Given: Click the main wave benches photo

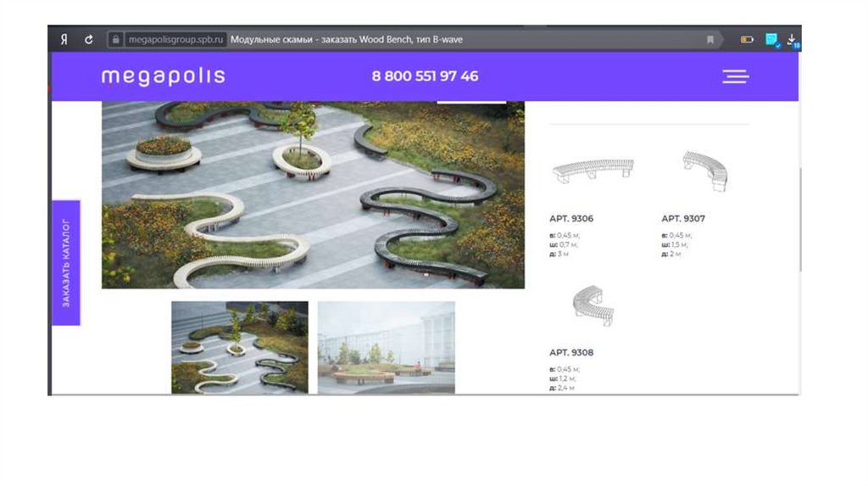Looking at the screenshot, I should click(313, 195).
